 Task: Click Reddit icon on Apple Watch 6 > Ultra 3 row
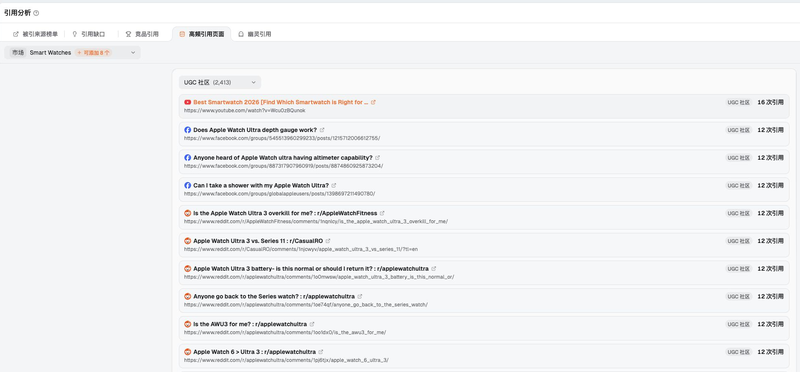point(188,352)
